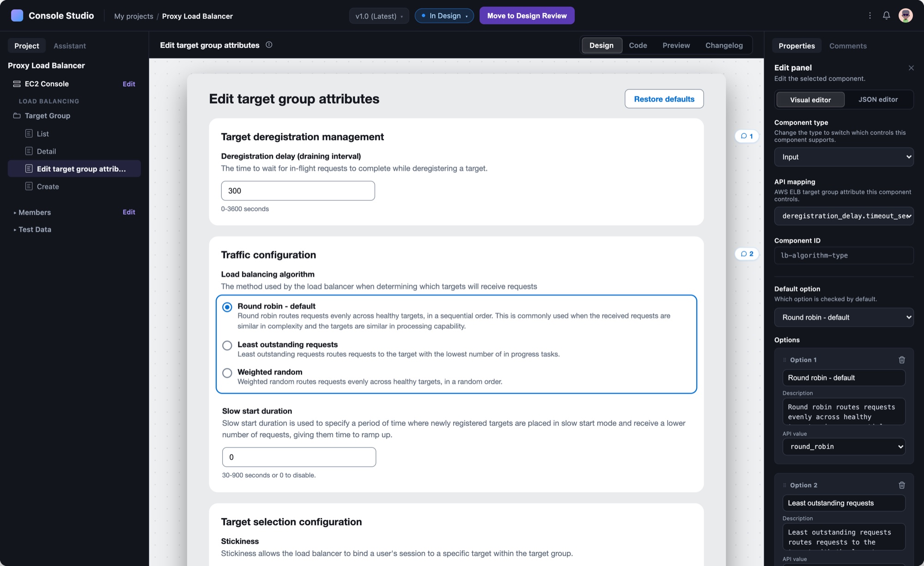Open the Assistant tab
Image resolution: width=924 pixels, height=566 pixels.
(70, 46)
